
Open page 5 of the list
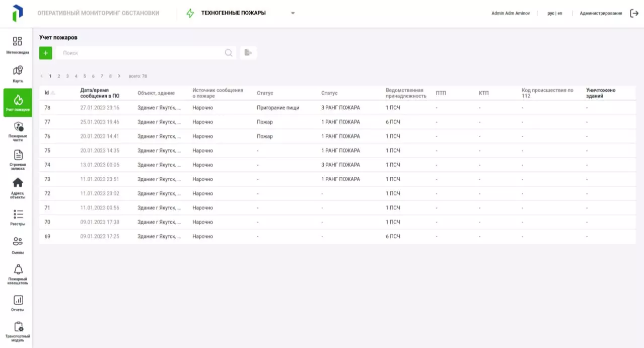85,76
